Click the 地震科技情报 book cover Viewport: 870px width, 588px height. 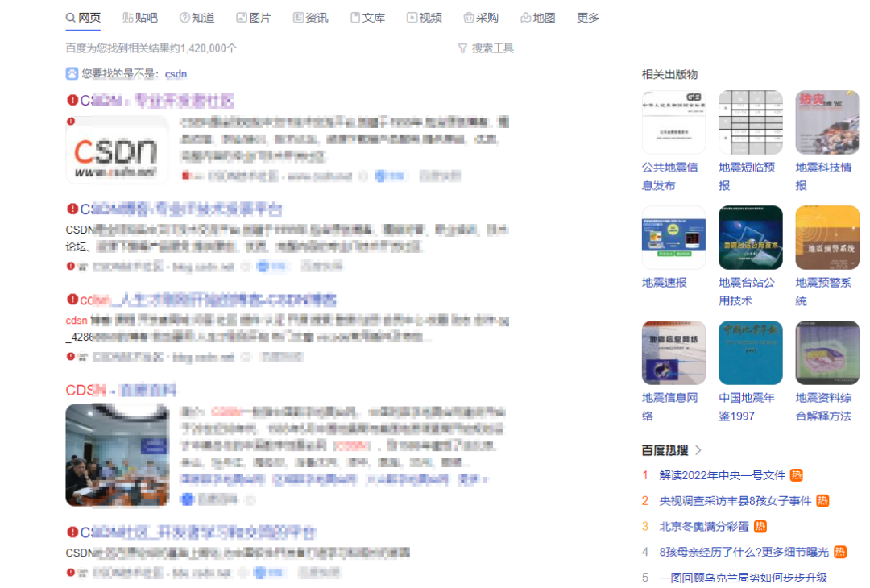click(827, 122)
